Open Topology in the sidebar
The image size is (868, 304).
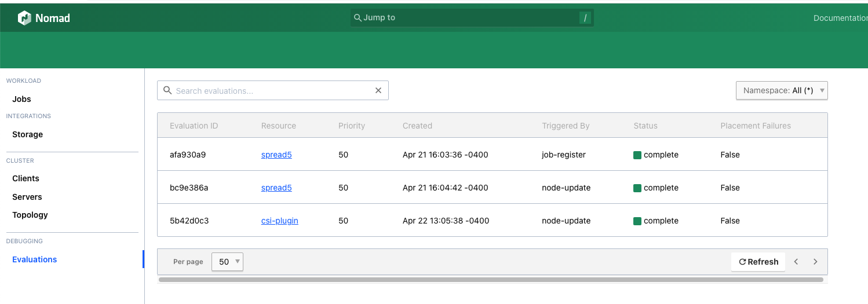click(30, 215)
